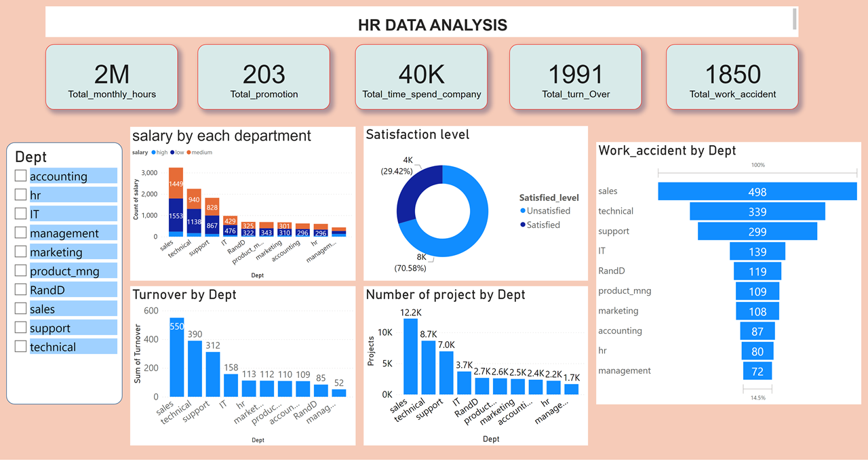Select the IT bar labeled 158 in Turnover chart

230,385
